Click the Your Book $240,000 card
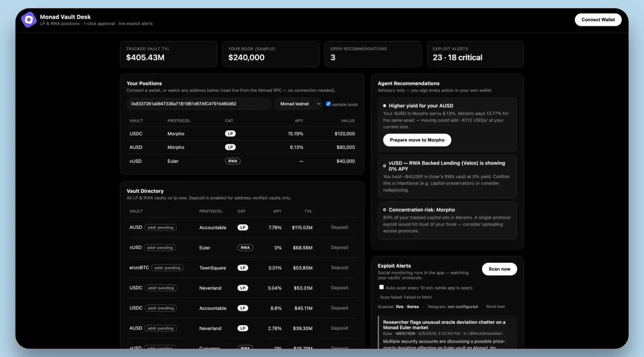 271,54
